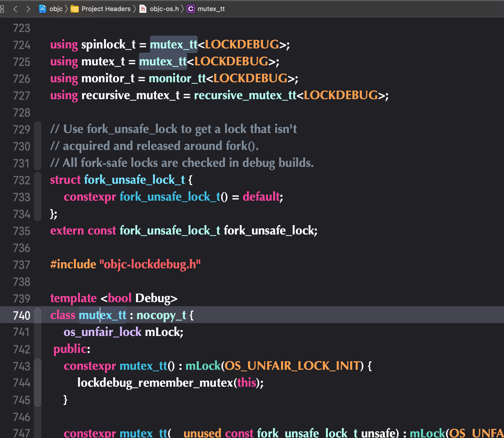Click the objc project icon in breadcrumb
Viewport: 504px width, 438px height.
pos(43,9)
